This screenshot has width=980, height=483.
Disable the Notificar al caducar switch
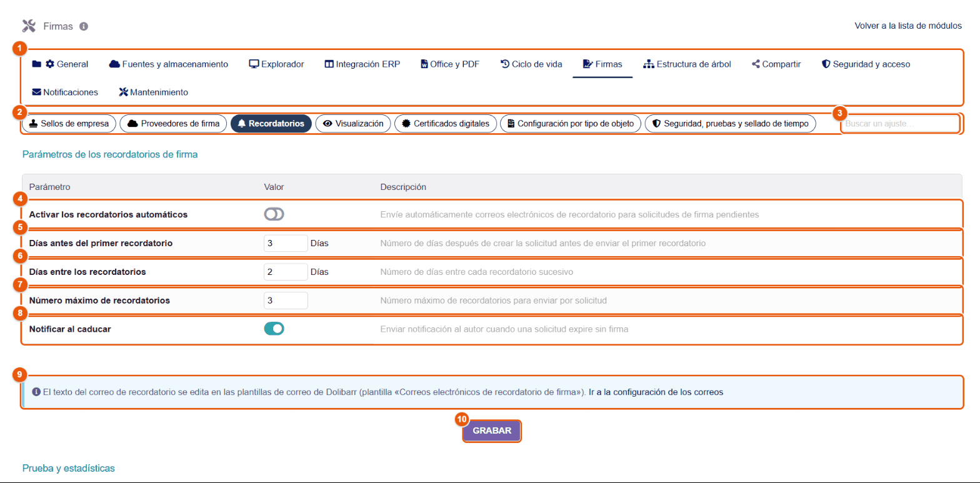tap(274, 329)
